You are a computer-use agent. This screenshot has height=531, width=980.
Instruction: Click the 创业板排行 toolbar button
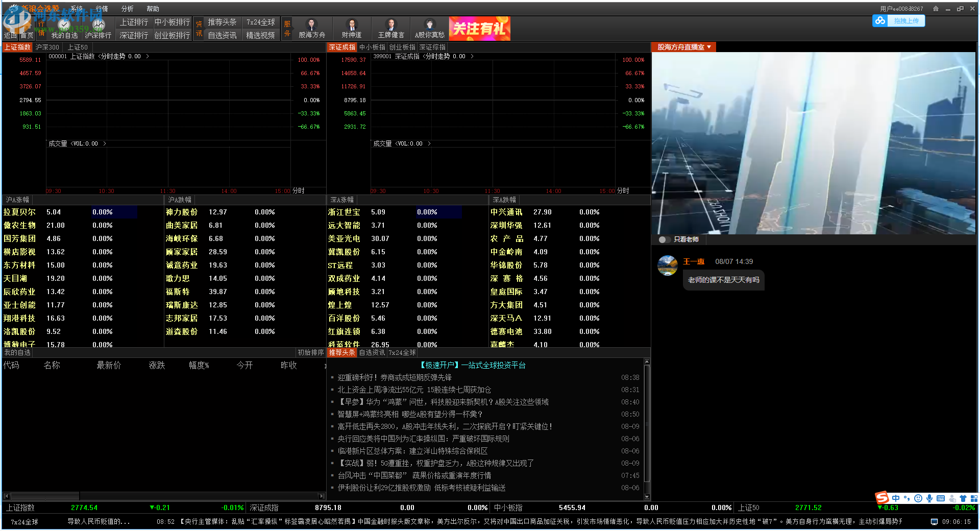[x=172, y=35]
